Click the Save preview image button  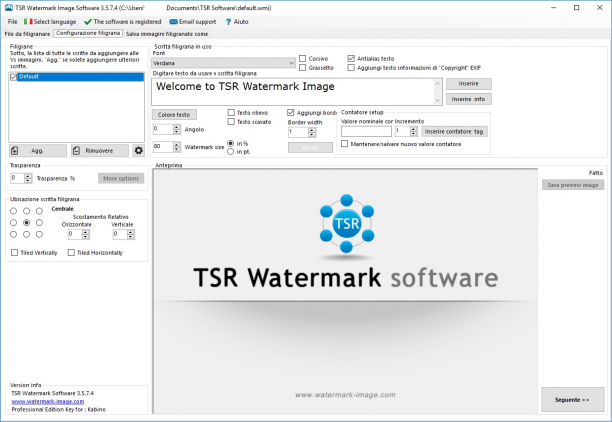pos(573,185)
